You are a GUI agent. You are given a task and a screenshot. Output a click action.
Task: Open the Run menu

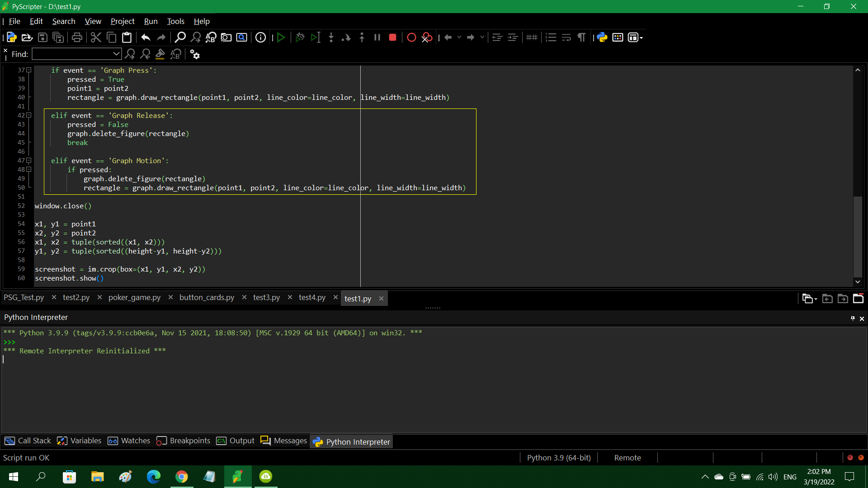(x=151, y=21)
